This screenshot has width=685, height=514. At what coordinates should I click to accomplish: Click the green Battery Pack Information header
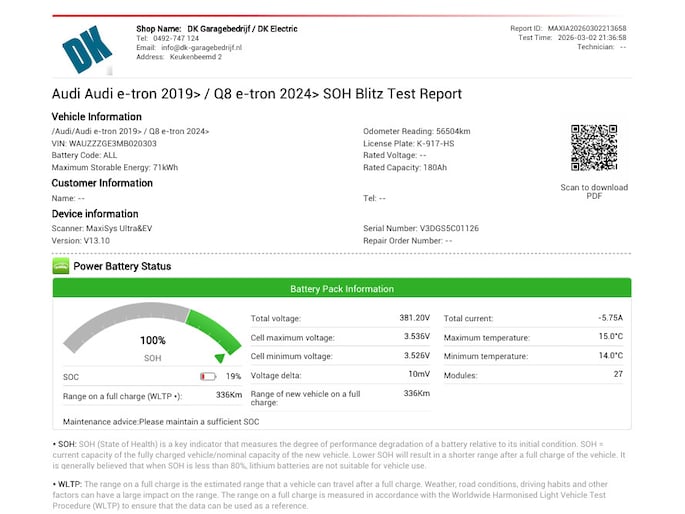tap(341, 289)
